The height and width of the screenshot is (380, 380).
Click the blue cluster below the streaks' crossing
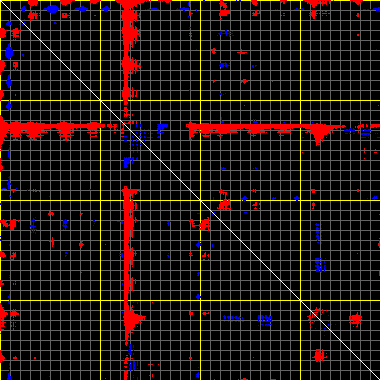click(128, 162)
